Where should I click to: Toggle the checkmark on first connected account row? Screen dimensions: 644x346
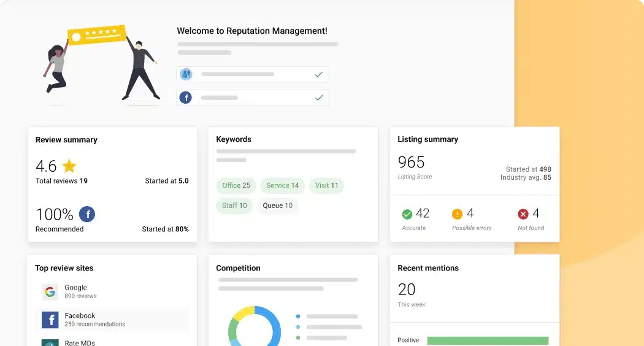tap(318, 74)
